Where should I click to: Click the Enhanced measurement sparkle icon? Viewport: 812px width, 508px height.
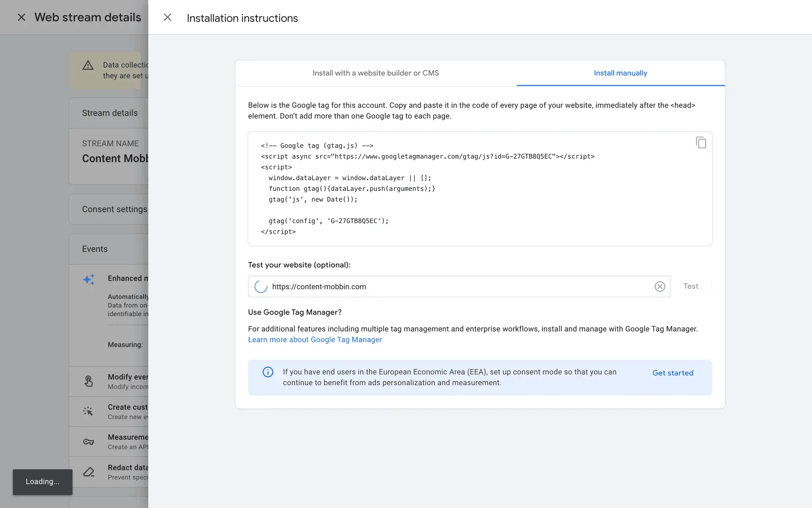click(89, 279)
